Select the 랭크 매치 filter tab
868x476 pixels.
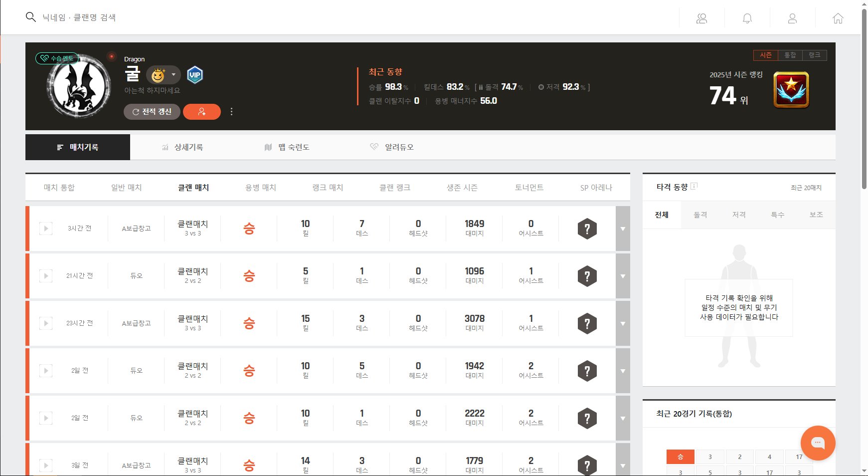[x=328, y=188]
